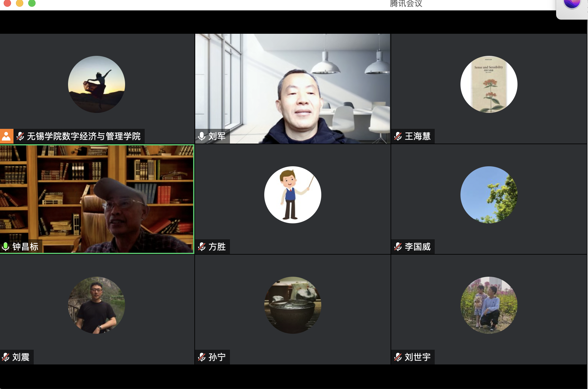Click the orange host badge icon
588x389 pixels.
[x=6, y=136]
